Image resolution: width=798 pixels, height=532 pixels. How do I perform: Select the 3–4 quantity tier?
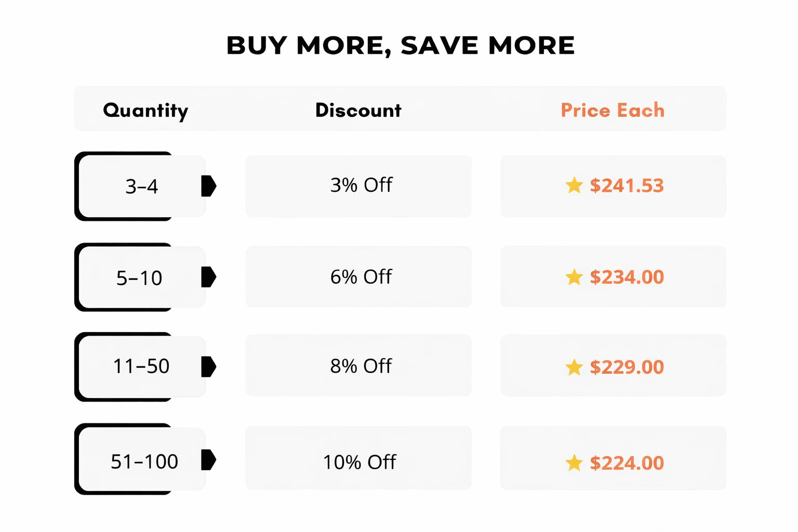pyautogui.click(x=141, y=187)
